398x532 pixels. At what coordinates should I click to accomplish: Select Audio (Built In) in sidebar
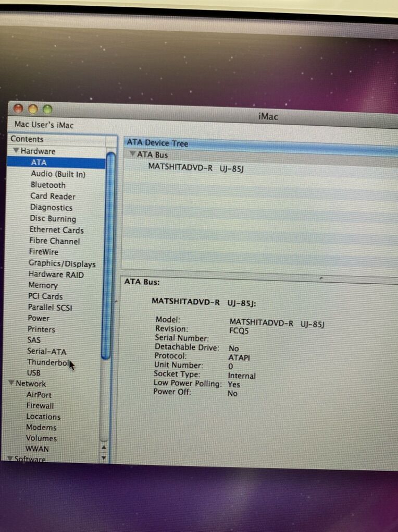coord(58,174)
